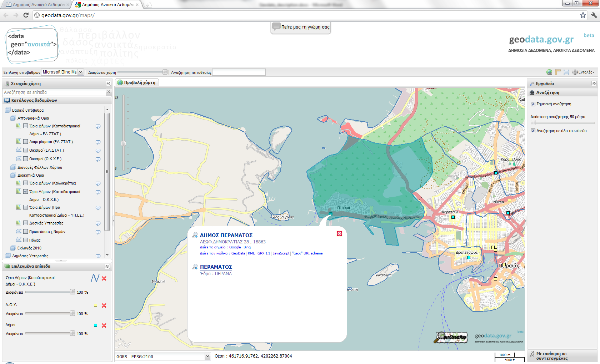Select the blue rectangle selection tool icon
The image size is (600, 364).
(x=566, y=72)
